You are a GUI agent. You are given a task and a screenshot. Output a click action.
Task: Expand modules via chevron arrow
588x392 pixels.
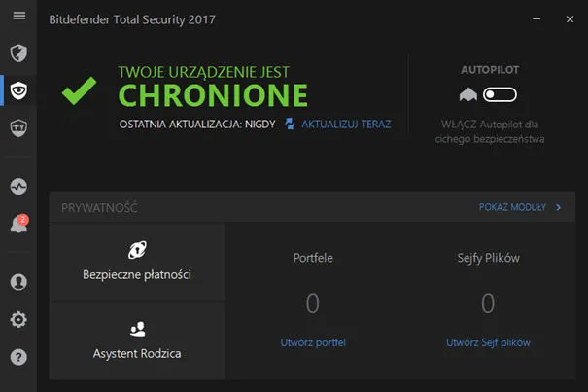[559, 207]
